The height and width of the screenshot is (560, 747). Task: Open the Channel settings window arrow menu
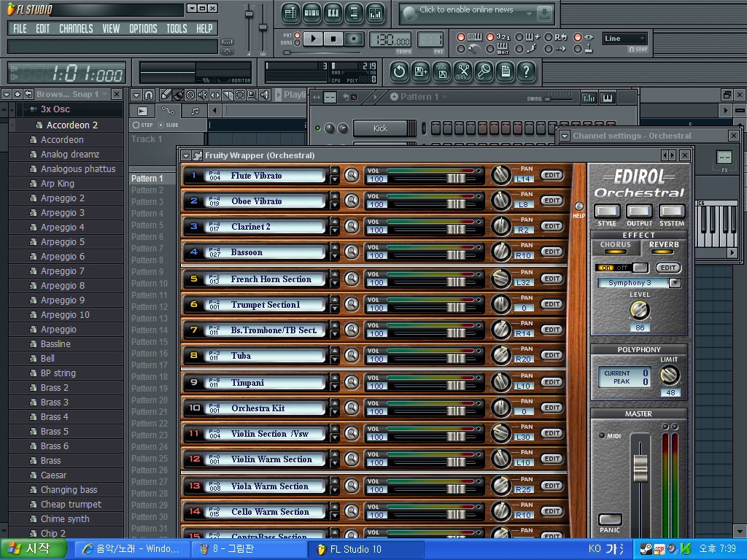tap(565, 136)
